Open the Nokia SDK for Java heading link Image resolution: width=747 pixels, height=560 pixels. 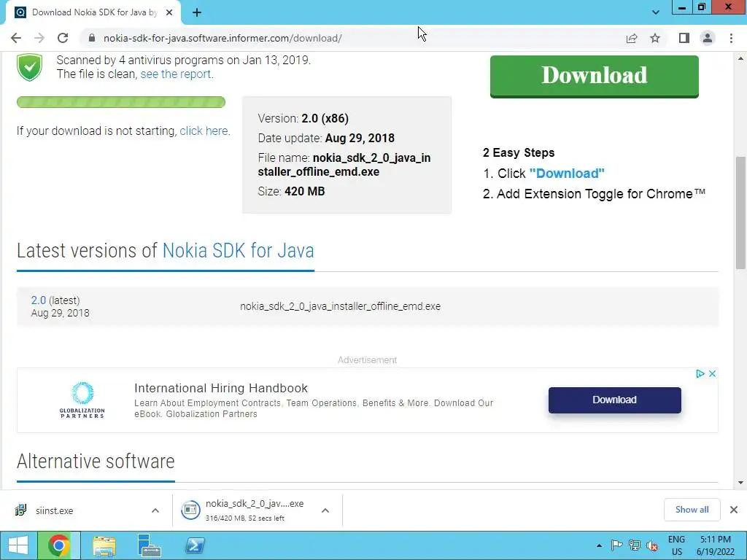tap(239, 251)
